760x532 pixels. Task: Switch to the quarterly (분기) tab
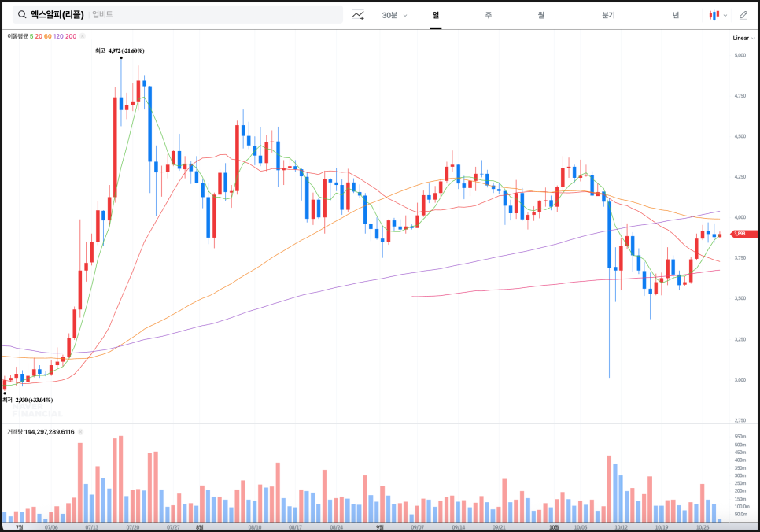608,15
